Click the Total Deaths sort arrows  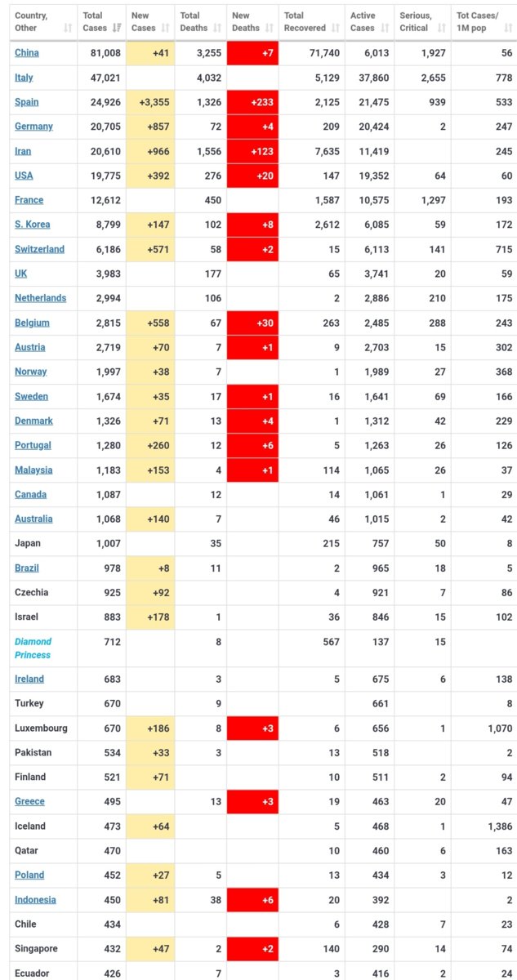coord(216,28)
